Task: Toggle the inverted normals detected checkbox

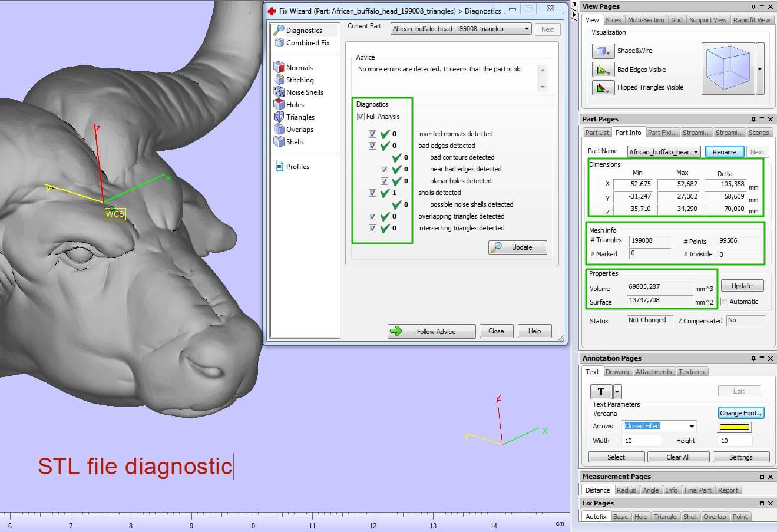Action: tap(372, 134)
